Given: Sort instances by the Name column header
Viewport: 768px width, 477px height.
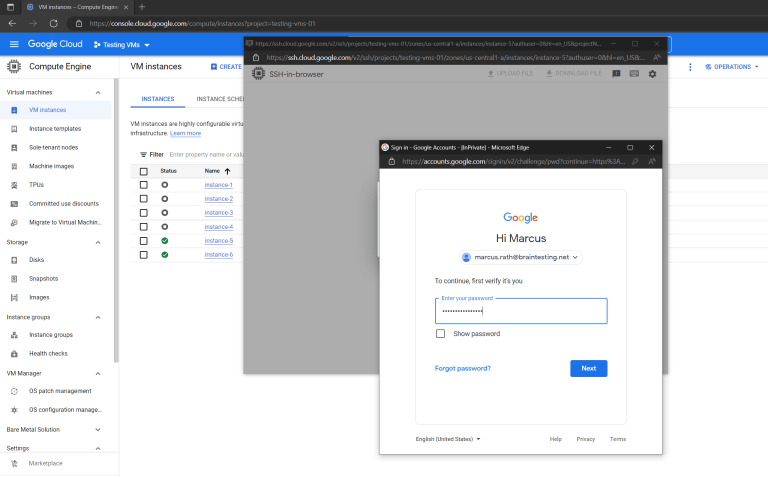Looking at the screenshot, I should 217,171.
